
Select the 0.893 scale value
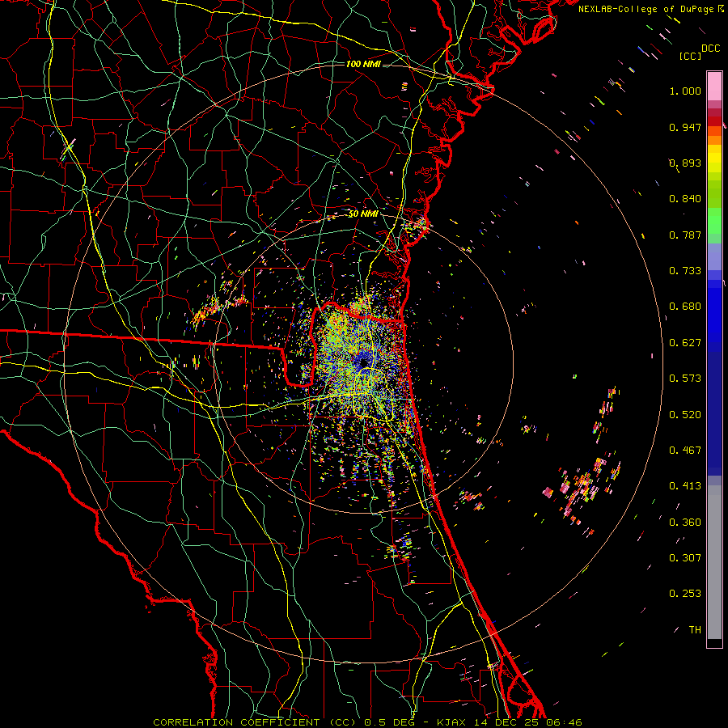tap(685, 163)
